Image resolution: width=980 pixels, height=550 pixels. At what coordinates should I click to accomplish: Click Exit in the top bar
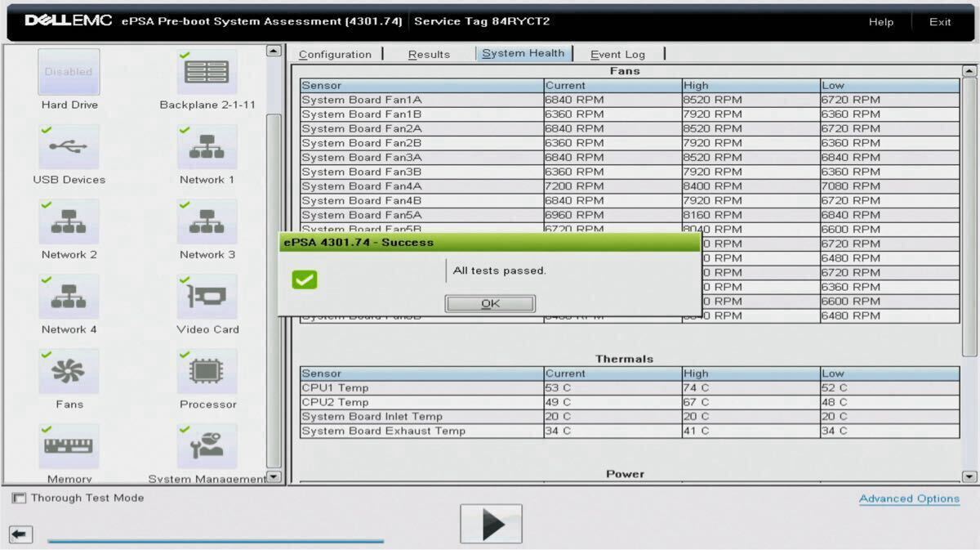(940, 22)
